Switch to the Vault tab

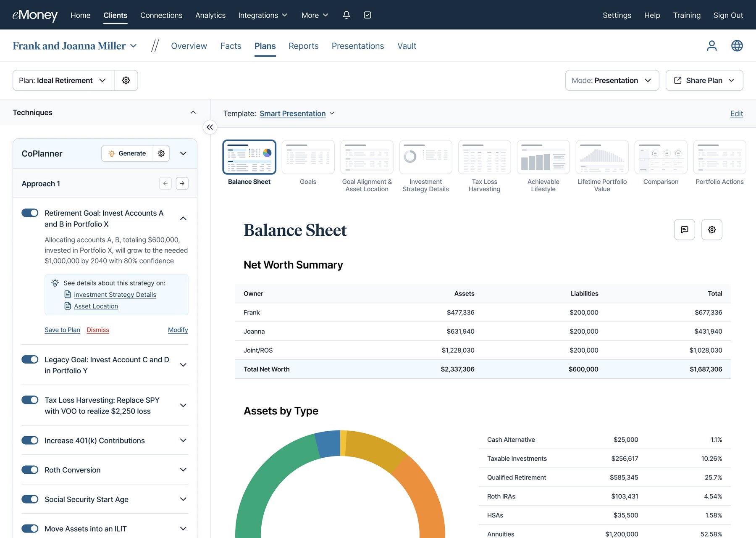pos(407,46)
